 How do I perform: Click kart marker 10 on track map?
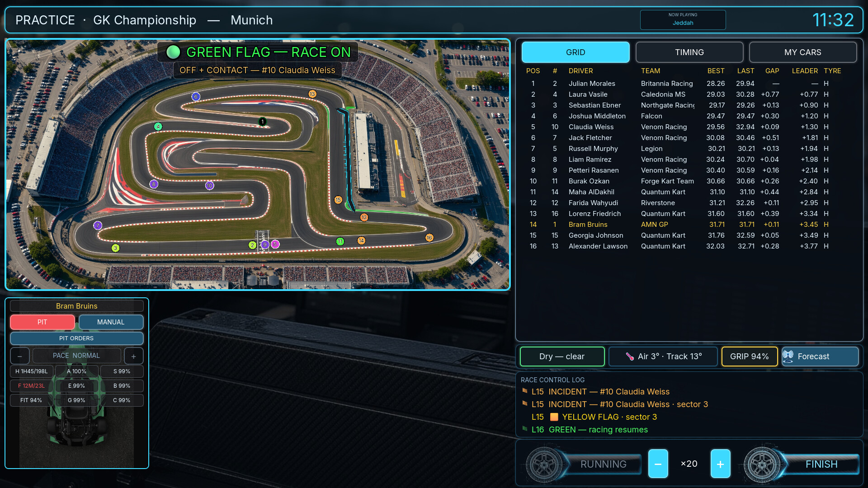(209, 185)
